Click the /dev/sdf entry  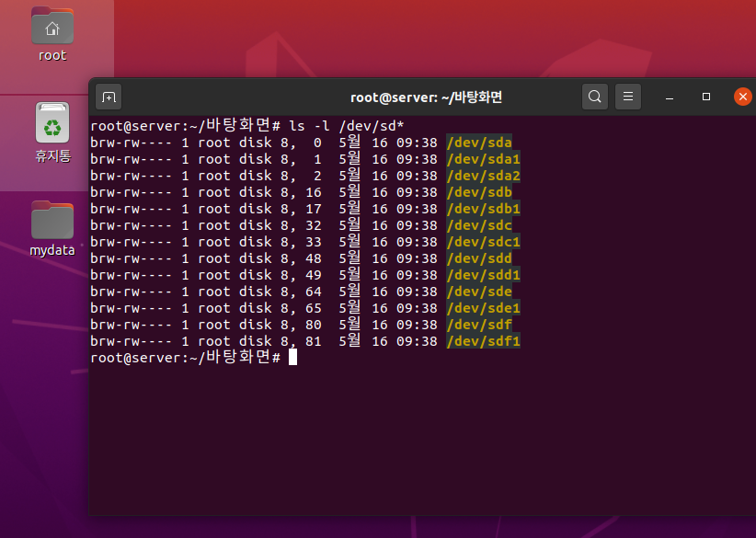click(479, 325)
